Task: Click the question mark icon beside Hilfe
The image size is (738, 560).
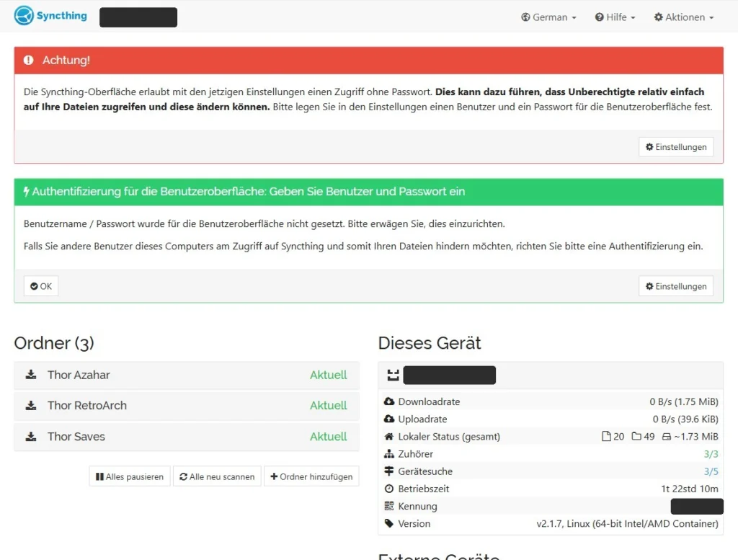Action: click(x=599, y=17)
